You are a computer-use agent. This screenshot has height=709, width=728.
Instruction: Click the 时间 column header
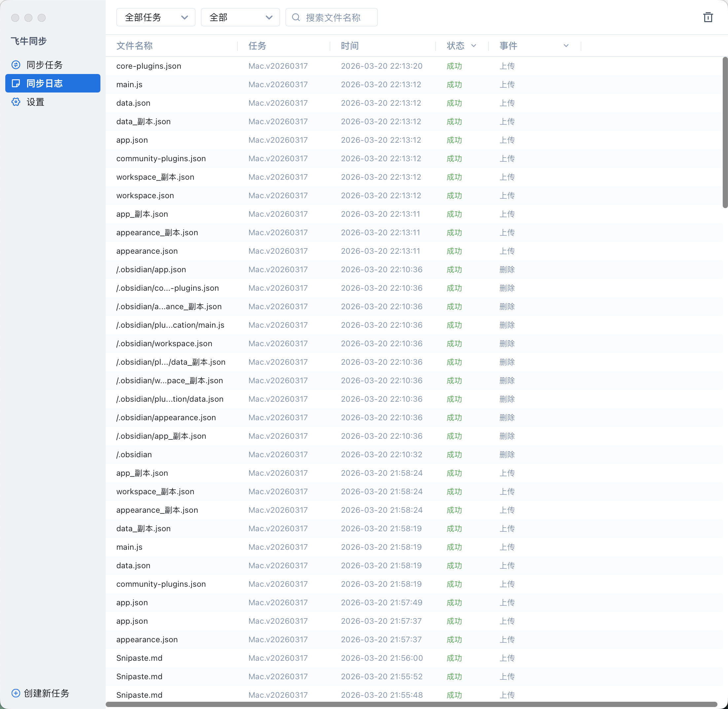pyautogui.click(x=350, y=46)
